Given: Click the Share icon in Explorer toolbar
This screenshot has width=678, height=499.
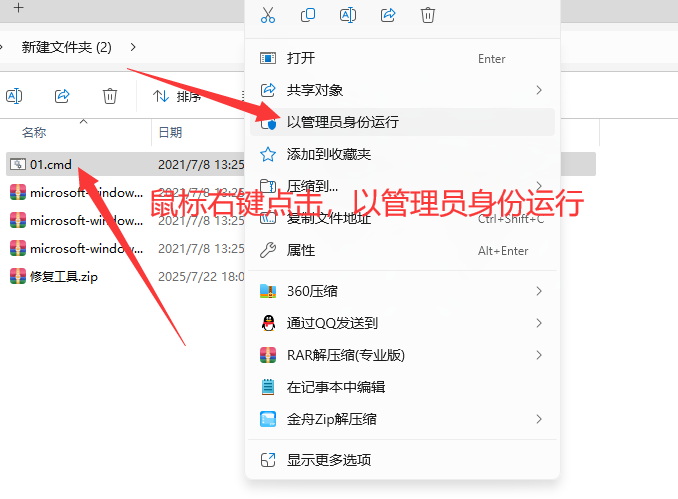Looking at the screenshot, I should click(x=62, y=96).
